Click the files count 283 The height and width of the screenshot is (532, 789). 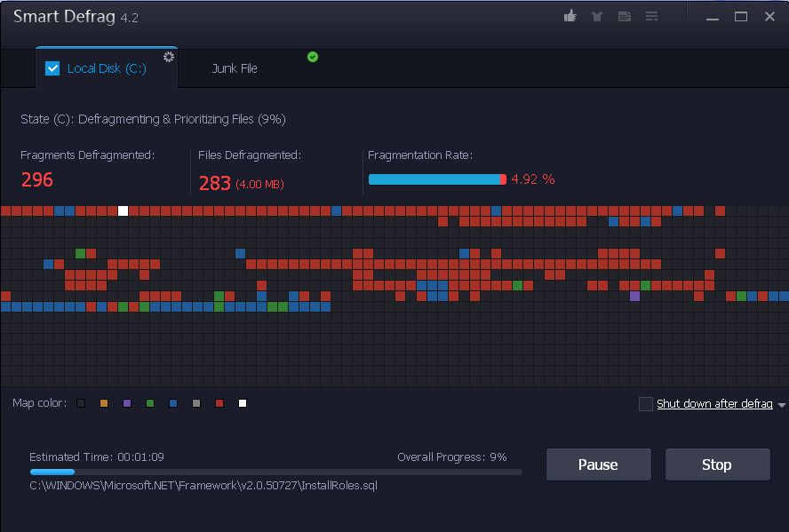click(x=215, y=184)
